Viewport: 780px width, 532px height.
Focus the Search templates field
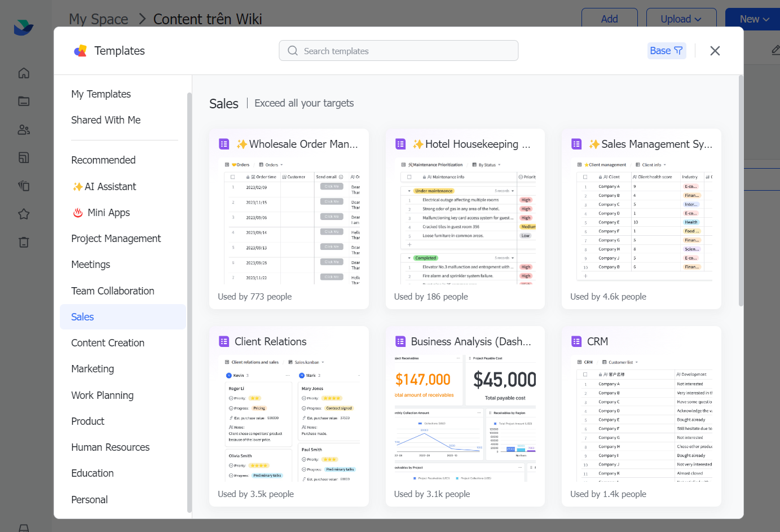click(x=398, y=51)
